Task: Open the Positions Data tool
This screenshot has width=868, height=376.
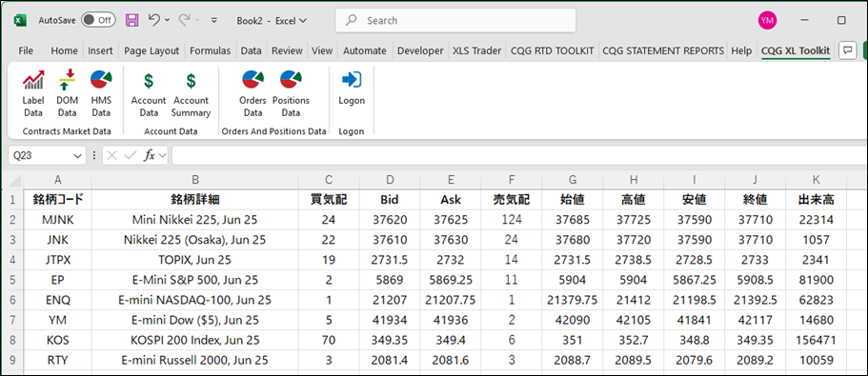Action: click(291, 93)
